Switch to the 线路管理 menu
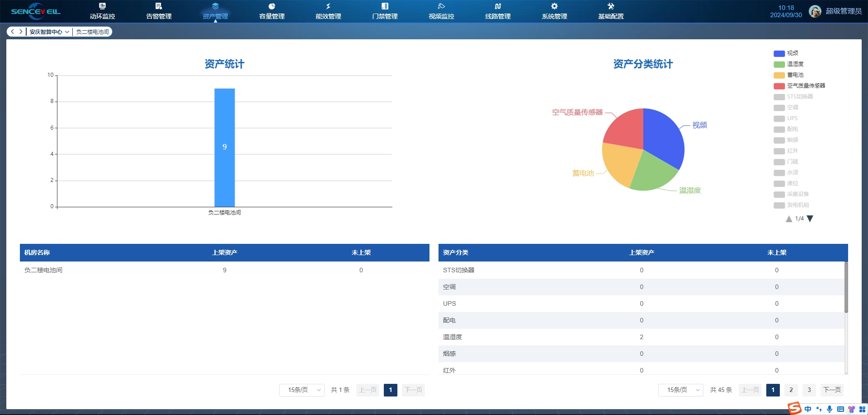Screen dimensions: 868x415 (x=498, y=11)
